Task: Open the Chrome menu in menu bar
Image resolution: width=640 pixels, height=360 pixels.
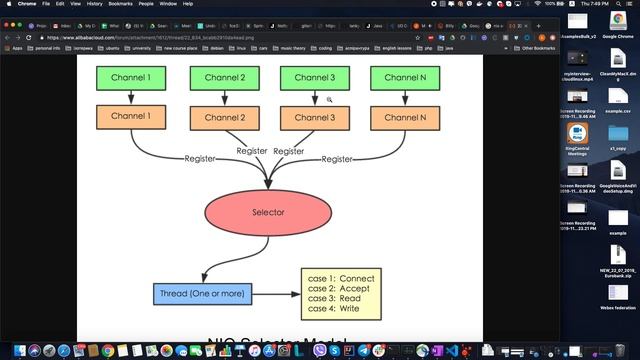Action: tap(27, 4)
